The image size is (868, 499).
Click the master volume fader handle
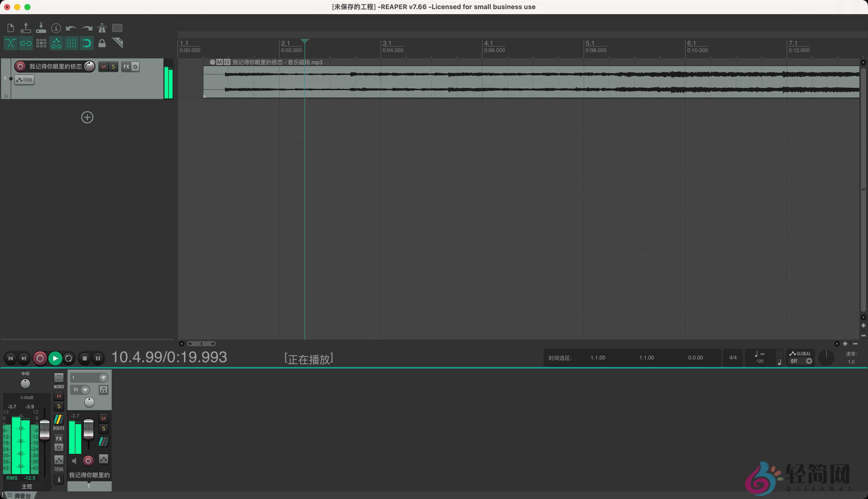coord(45,429)
